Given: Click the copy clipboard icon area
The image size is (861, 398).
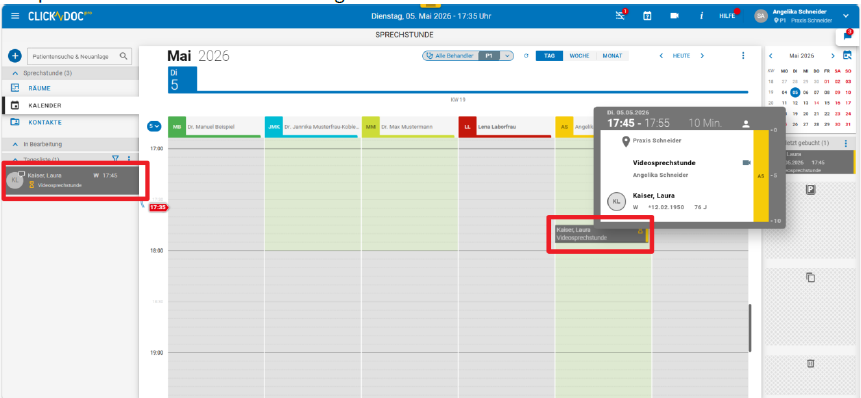Looking at the screenshot, I should point(810,277).
